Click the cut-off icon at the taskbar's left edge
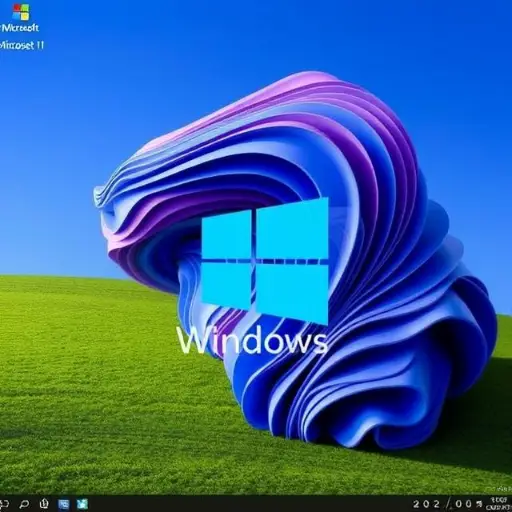This screenshot has width=512, height=512. [x=4, y=504]
